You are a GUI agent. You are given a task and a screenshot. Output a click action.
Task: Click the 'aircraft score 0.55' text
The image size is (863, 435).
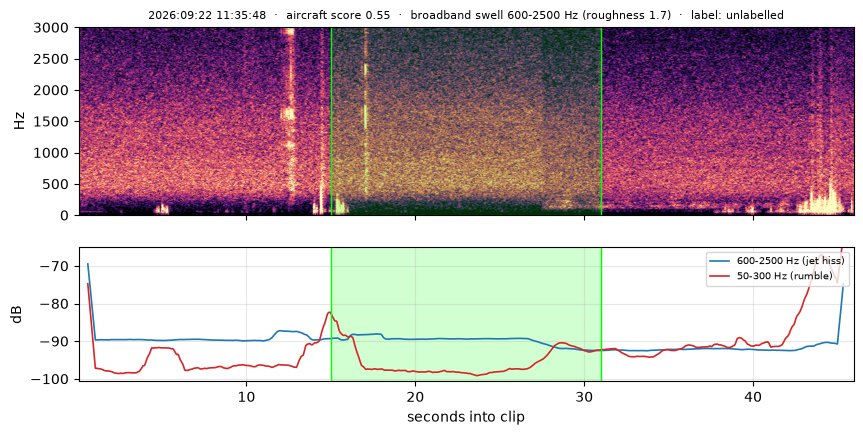[338, 15]
